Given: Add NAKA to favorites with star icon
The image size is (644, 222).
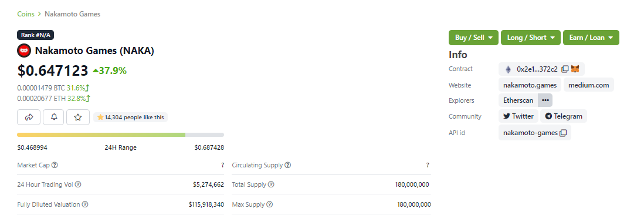Looking at the screenshot, I should pyautogui.click(x=78, y=117).
